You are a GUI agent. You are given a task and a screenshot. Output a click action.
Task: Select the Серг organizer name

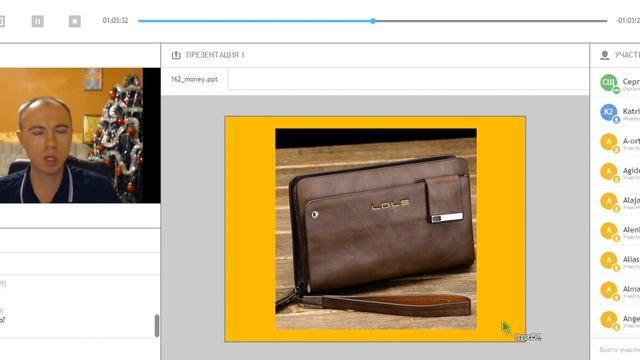tap(631, 82)
